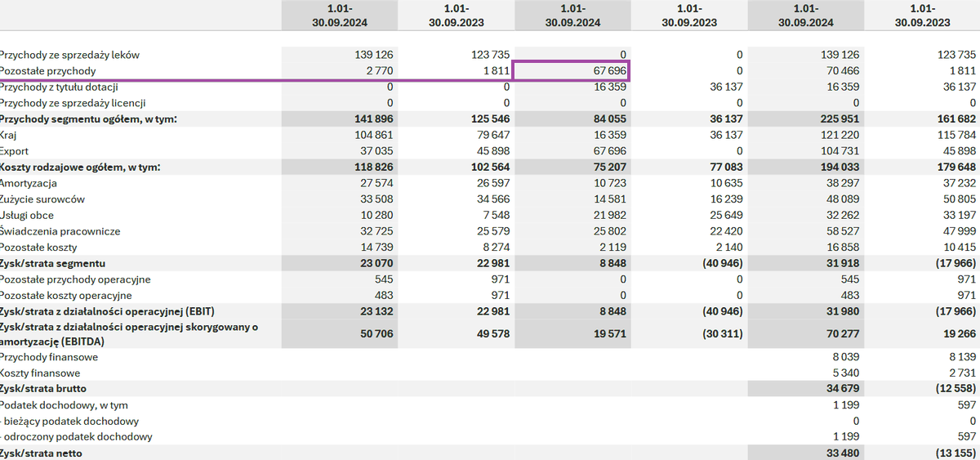Click the Kraj value 104 861
980x460 pixels.
(376, 135)
